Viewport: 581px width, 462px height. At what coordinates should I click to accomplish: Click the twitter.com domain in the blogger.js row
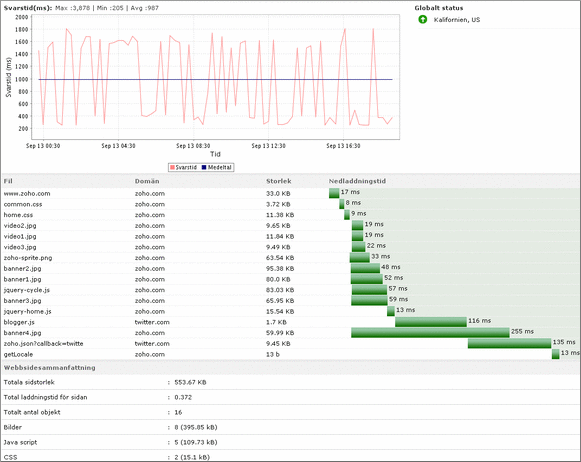point(152,322)
